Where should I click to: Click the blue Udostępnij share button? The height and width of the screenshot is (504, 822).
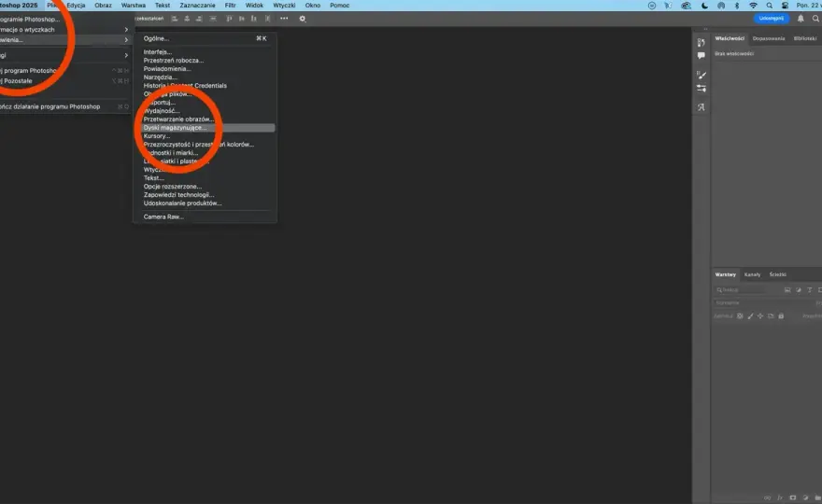coord(772,19)
